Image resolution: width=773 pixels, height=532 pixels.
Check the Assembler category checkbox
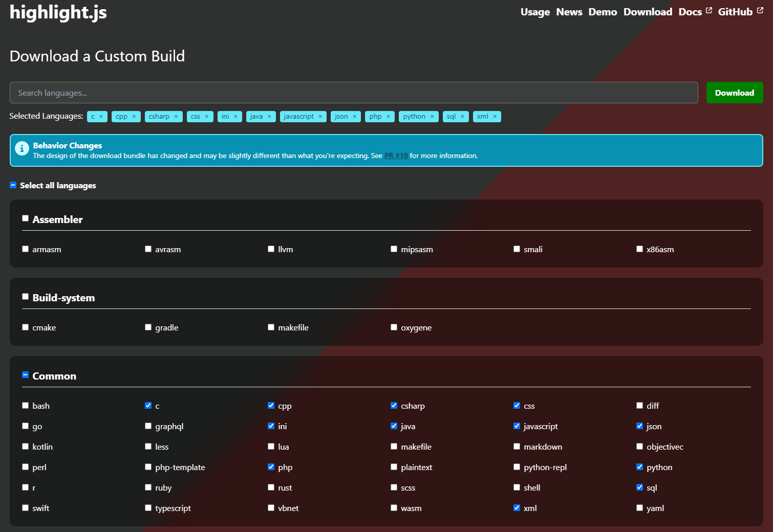(25, 218)
